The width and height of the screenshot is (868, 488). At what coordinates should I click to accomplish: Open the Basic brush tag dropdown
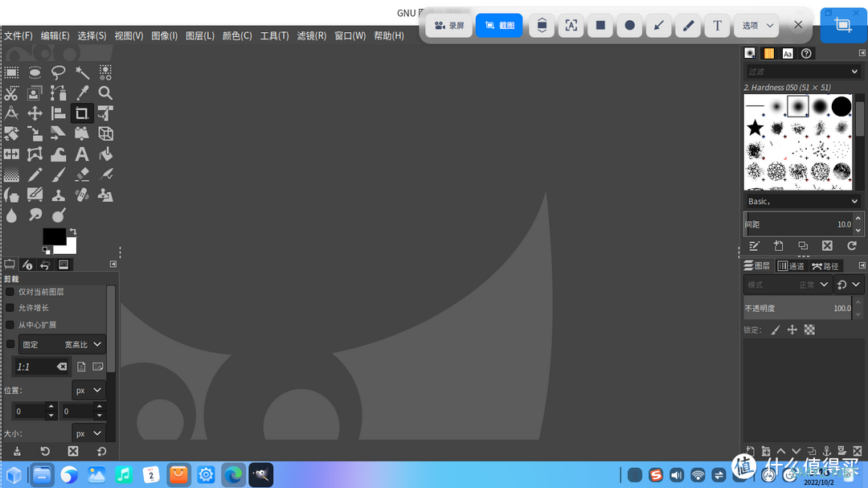click(x=802, y=201)
